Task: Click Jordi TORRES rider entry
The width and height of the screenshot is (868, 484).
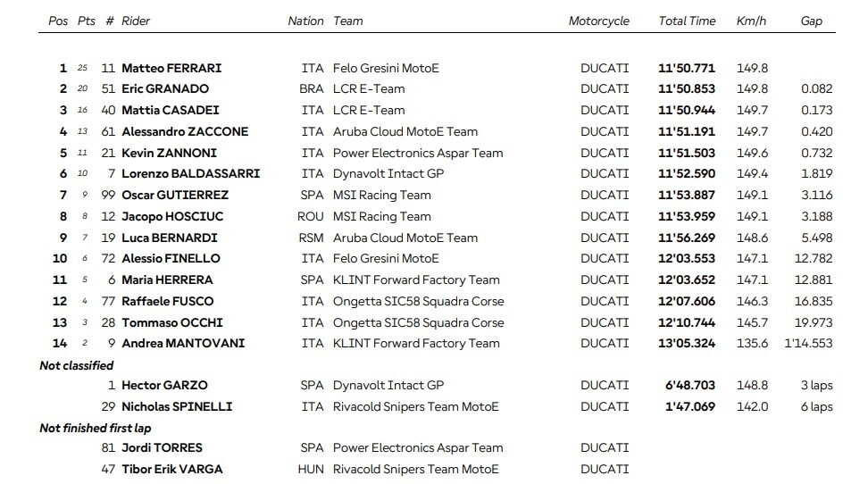Action: (x=162, y=447)
